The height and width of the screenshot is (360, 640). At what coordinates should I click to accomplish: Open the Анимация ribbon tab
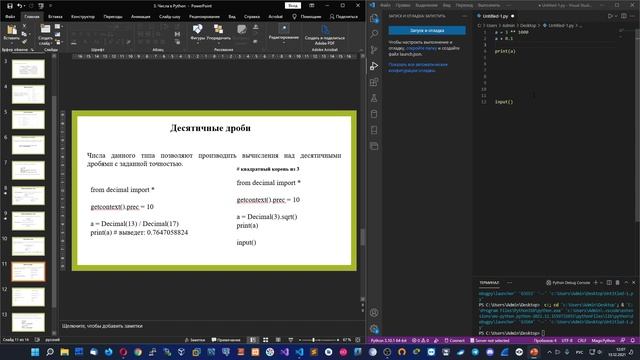141,17
